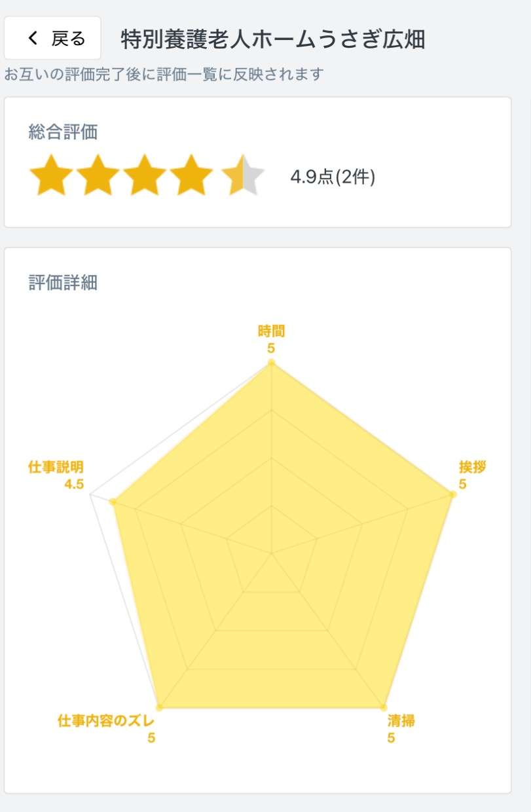Screen dimensions: 531x812
Task: Click the first gold rating star
Action: point(50,175)
